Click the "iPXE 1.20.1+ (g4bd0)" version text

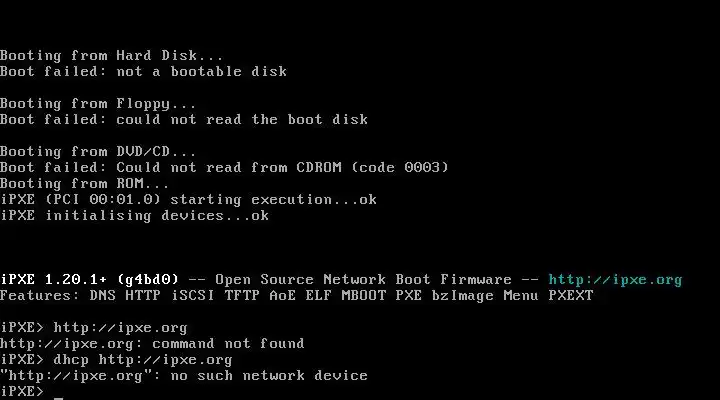coord(90,280)
